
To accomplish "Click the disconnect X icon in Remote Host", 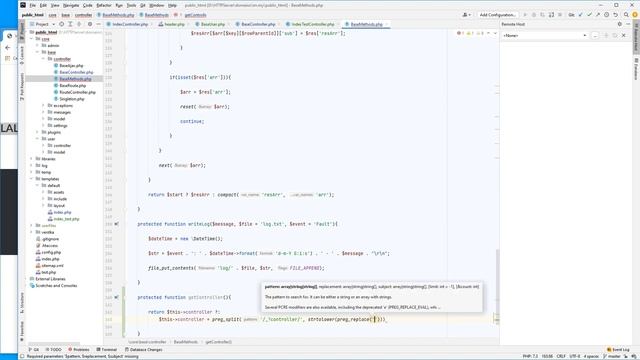I will [x=624, y=36].
